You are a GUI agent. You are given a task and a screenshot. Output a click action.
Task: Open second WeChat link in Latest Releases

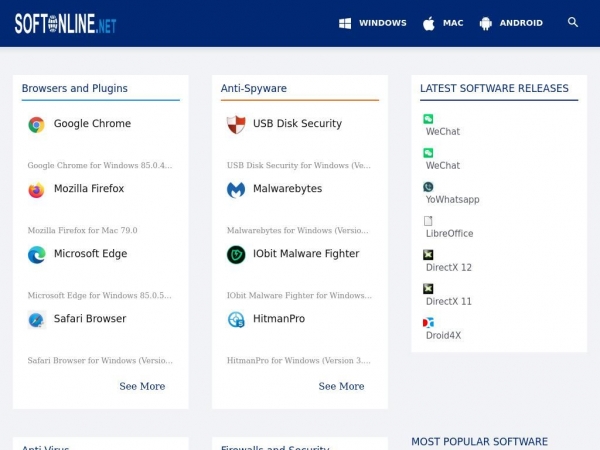(x=443, y=166)
